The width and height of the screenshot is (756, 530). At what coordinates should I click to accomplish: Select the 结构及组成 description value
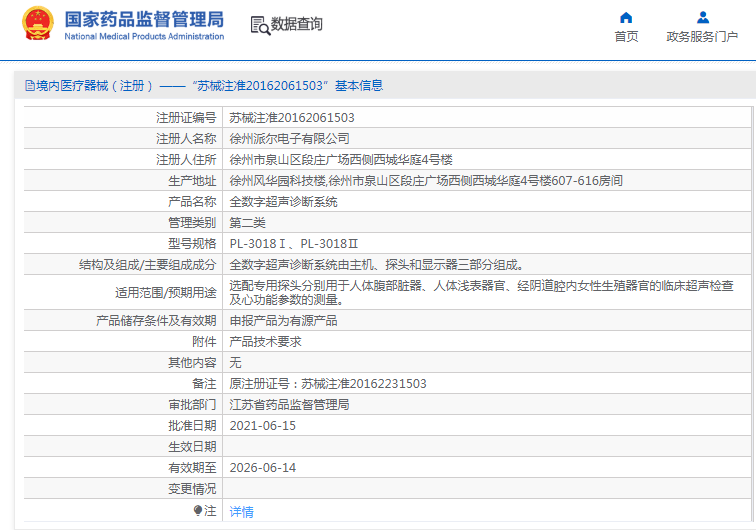377,265
